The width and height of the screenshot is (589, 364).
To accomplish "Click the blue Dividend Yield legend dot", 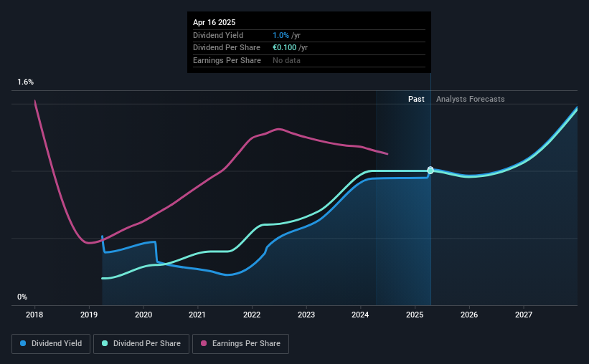I will [23, 343].
